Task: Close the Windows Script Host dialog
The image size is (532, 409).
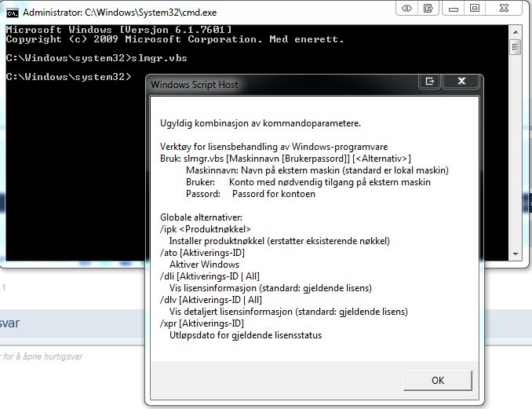Action: click(461, 81)
